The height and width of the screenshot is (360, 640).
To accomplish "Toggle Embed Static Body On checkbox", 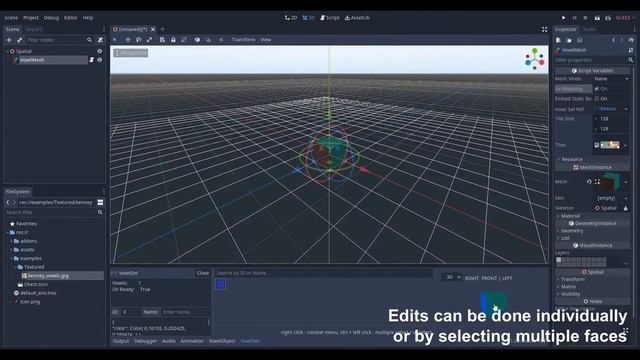I will (x=597, y=99).
